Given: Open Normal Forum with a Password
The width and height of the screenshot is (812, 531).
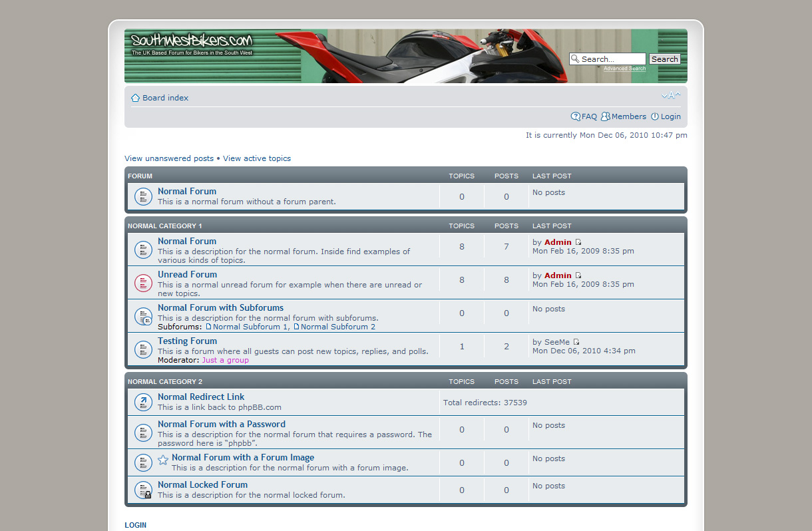Looking at the screenshot, I should [x=222, y=424].
